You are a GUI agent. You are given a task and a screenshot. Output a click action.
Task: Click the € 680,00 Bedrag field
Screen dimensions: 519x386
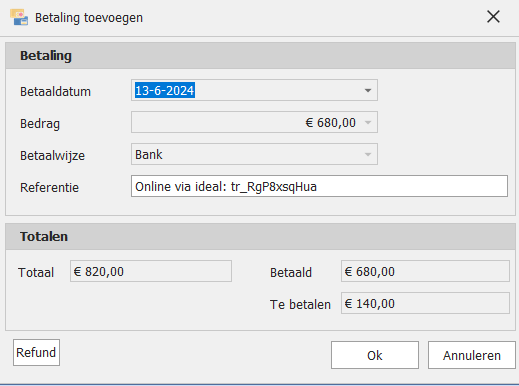click(x=254, y=122)
